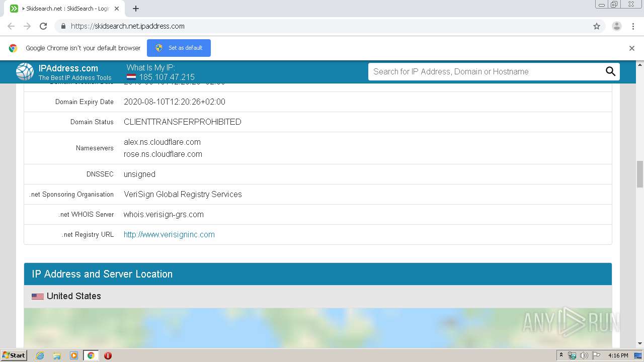This screenshot has height=362, width=644.
Task: Click the scrollbar up arrow
Action: [x=640, y=64]
